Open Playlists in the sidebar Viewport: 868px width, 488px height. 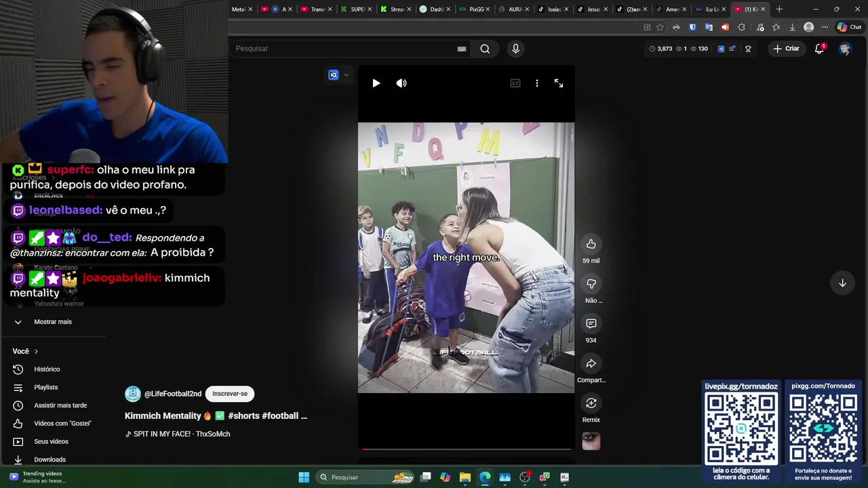coord(46,387)
